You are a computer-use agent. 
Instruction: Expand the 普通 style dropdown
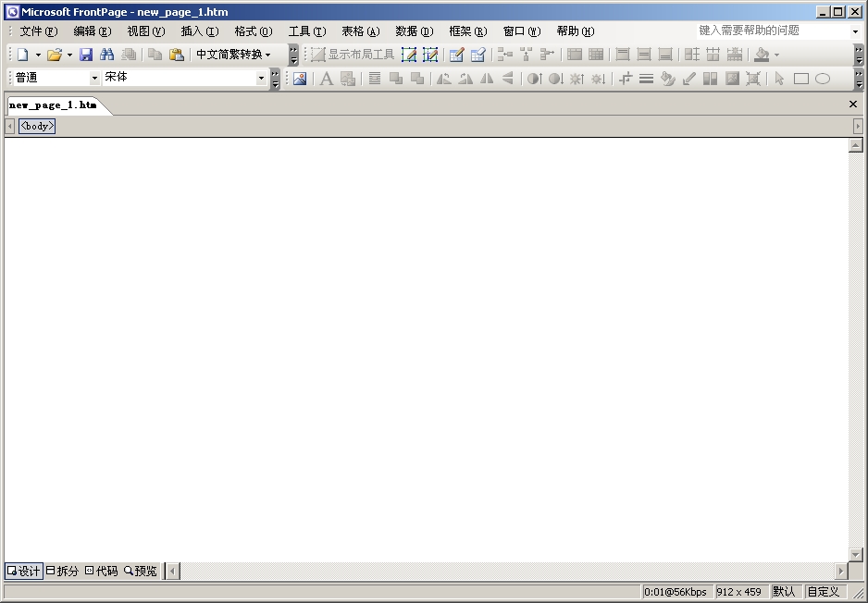[x=94, y=79]
